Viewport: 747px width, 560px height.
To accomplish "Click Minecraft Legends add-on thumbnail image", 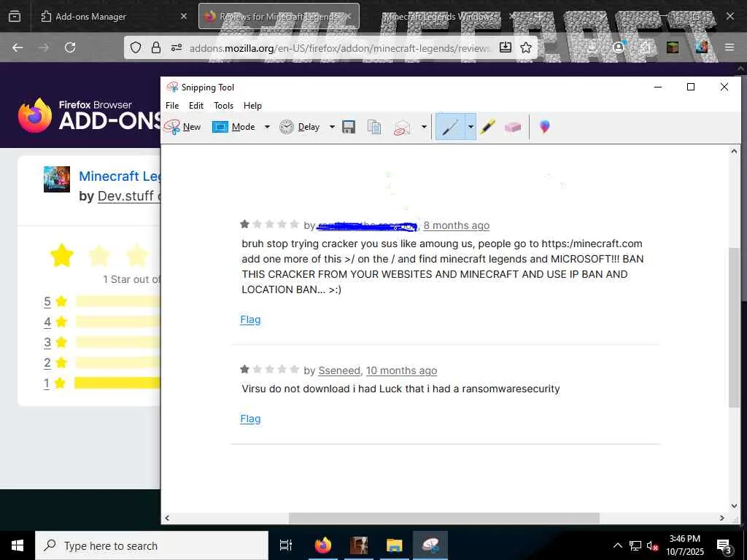I will [x=57, y=179].
